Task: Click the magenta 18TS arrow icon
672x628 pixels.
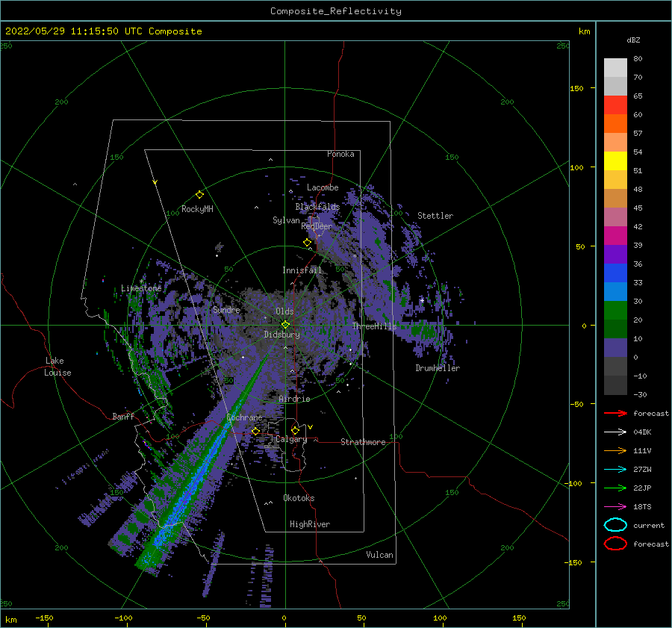Action: click(615, 507)
